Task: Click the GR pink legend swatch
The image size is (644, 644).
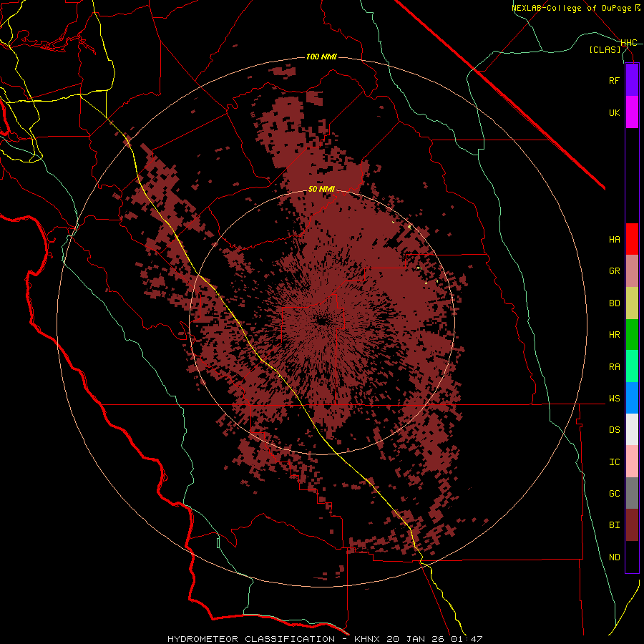Action: point(632,270)
